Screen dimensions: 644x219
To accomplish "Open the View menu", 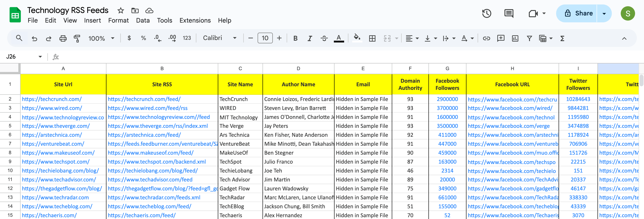I will (x=70, y=21).
